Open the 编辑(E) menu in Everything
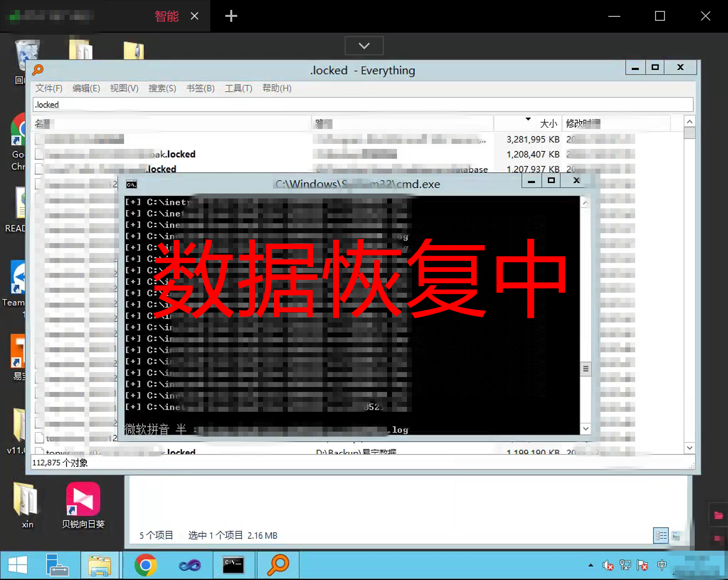The image size is (728, 580). click(x=86, y=88)
